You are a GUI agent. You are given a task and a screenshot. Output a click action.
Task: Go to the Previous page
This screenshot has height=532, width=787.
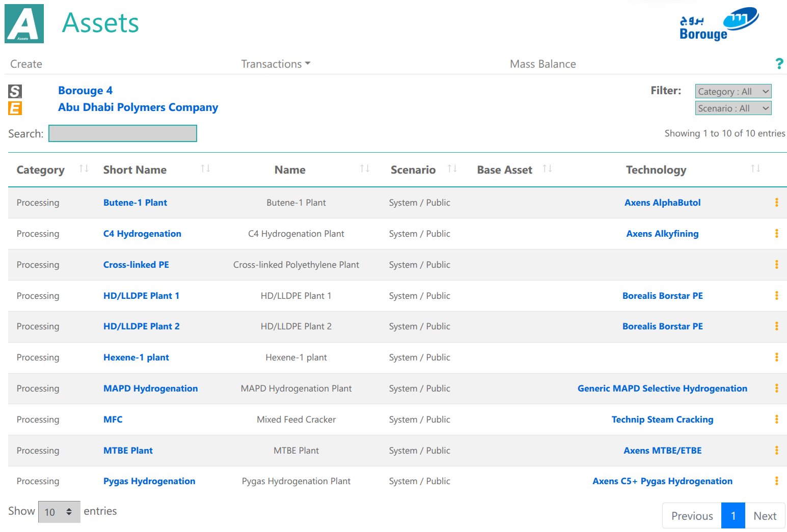pyautogui.click(x=692, y=516)
